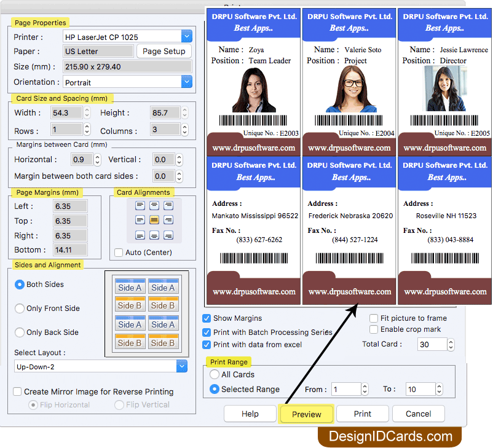This screenshot has width=493, height=448.
Task: Select the Both Sides radio button
Action: pos(20,285)
